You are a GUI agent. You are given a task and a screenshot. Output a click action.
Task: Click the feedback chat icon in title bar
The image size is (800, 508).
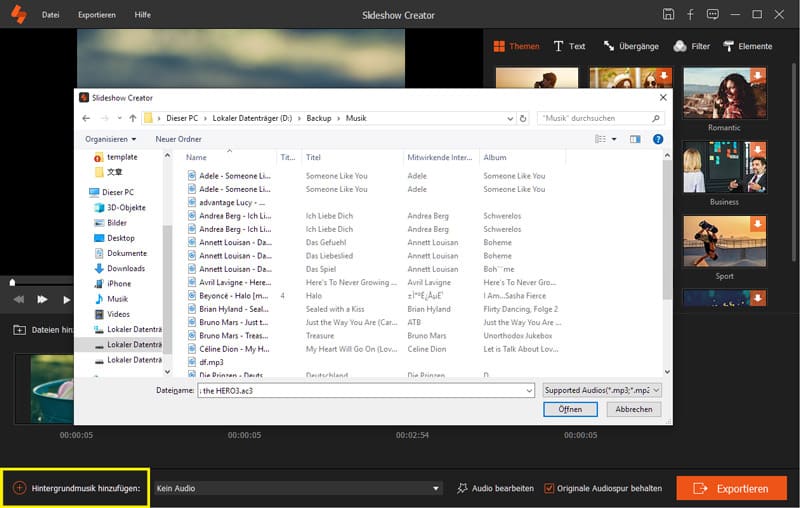(x=712, y=15)
